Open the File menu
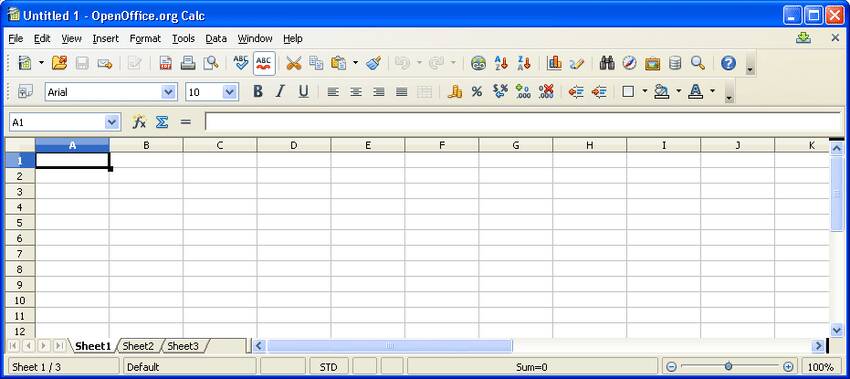850x379 pixels. 16,38
